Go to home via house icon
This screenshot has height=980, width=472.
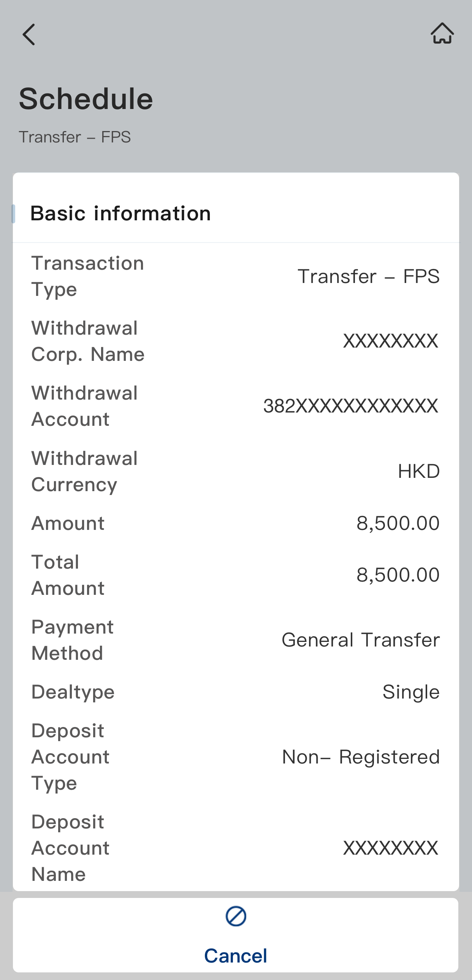click(442, 33)
